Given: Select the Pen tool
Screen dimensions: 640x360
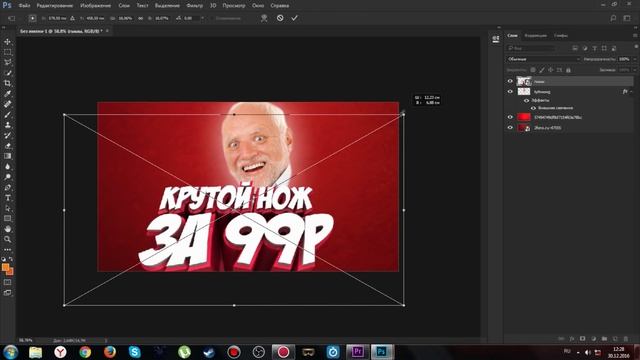Looking at the screenshot, I should [x=7, y=187].
